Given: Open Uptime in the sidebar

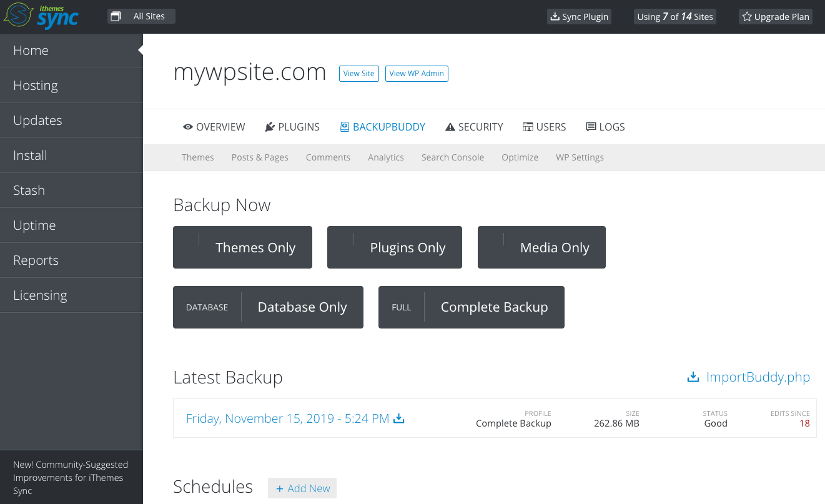Looking at the screenshot, I should (71, 225).
